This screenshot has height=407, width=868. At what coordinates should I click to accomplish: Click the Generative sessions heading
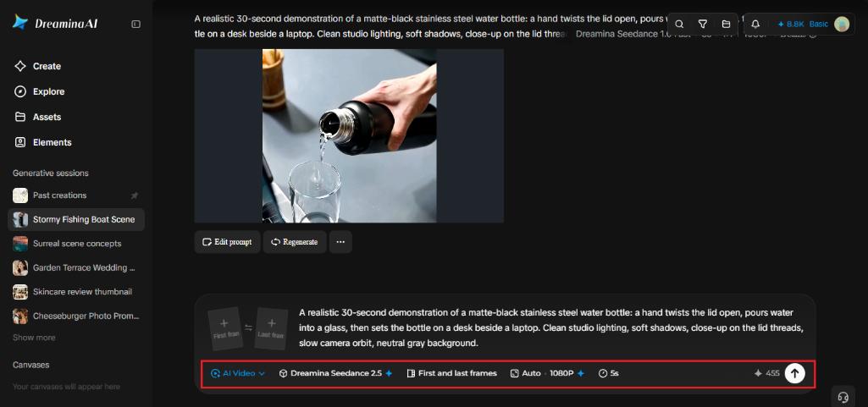50,173
